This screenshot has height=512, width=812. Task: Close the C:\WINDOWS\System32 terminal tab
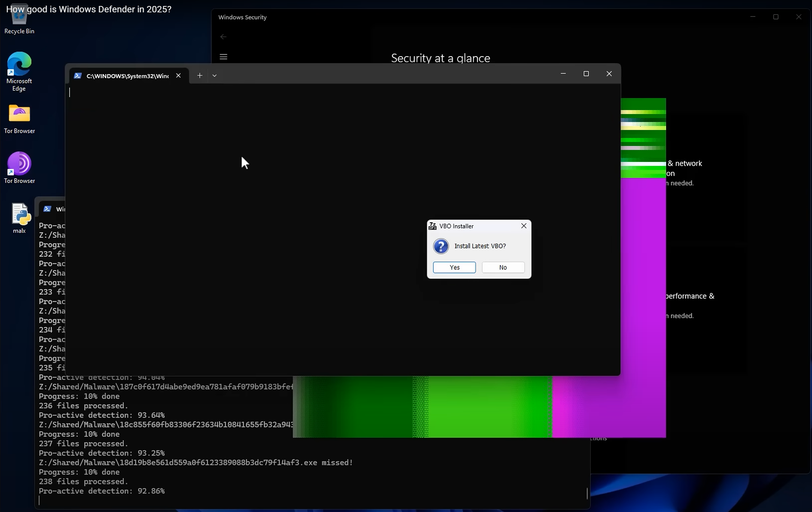(x=178, y=76)
